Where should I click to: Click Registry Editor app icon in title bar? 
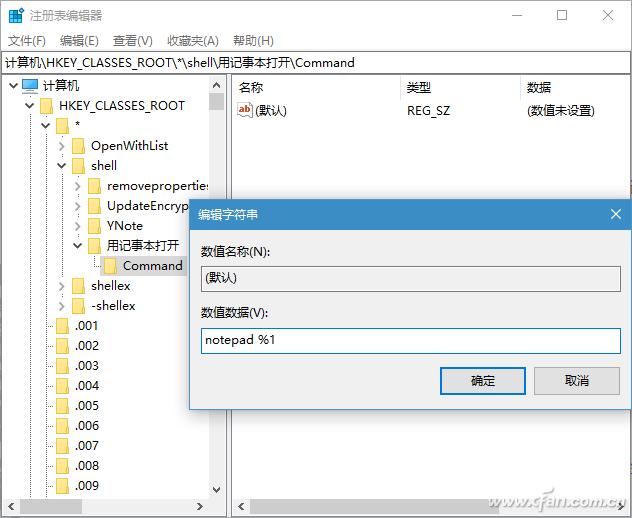point(15,15)
